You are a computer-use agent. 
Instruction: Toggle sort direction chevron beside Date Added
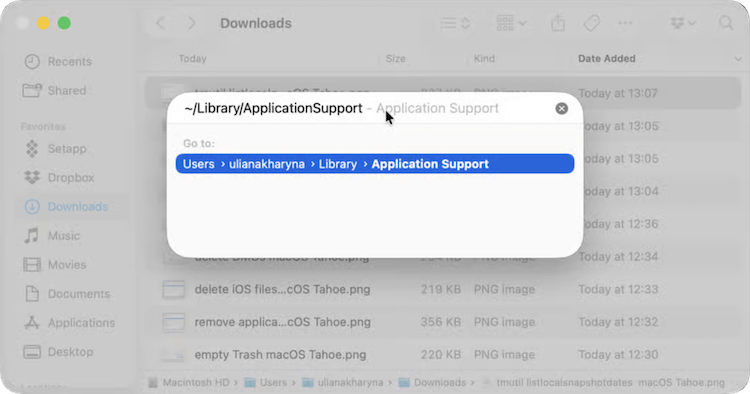tap(737, 59)
